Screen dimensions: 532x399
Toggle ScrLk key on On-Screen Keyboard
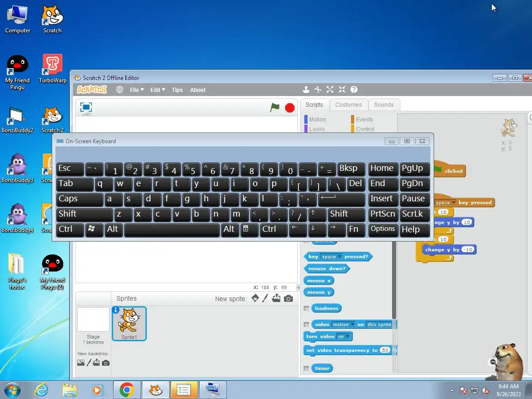point(415,214)
